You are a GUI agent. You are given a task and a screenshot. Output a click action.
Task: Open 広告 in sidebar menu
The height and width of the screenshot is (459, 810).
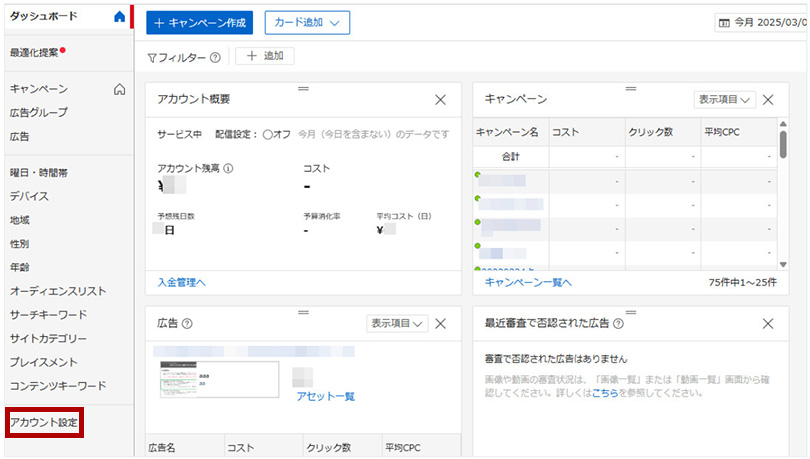pos(20,137)
